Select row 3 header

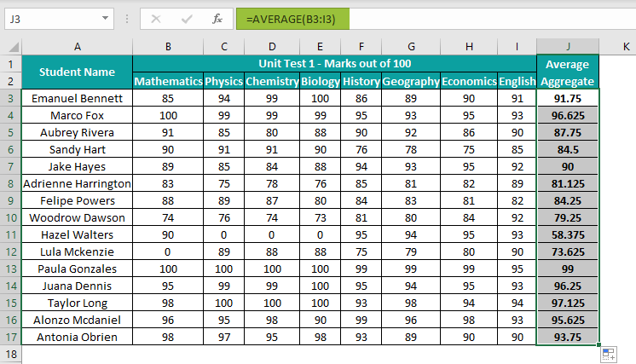tap(10, 98)
